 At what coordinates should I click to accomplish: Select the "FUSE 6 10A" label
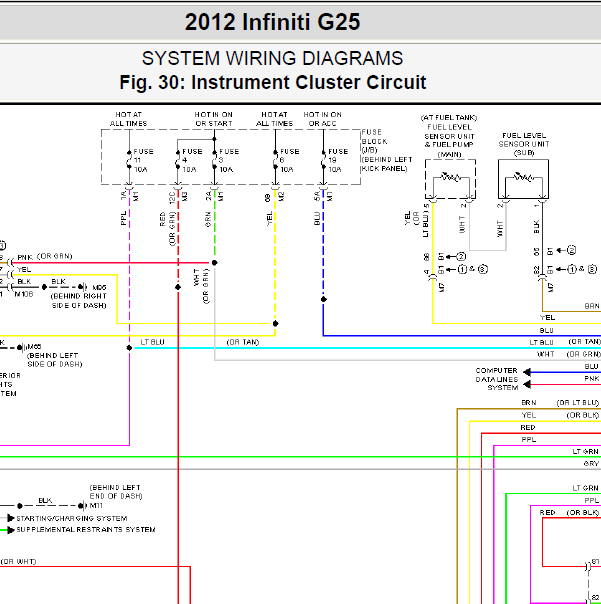(289, 160)
